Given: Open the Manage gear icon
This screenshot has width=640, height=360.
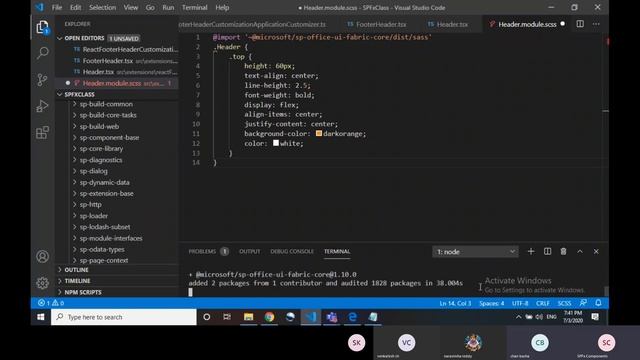Looking at the screenshot, I should click(42, 283).
